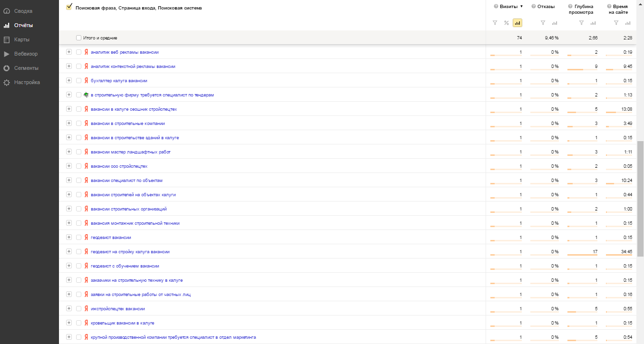Open 'заказчики на строительную технику в калуге'
The image size is (644, 344).
point(137,280)
